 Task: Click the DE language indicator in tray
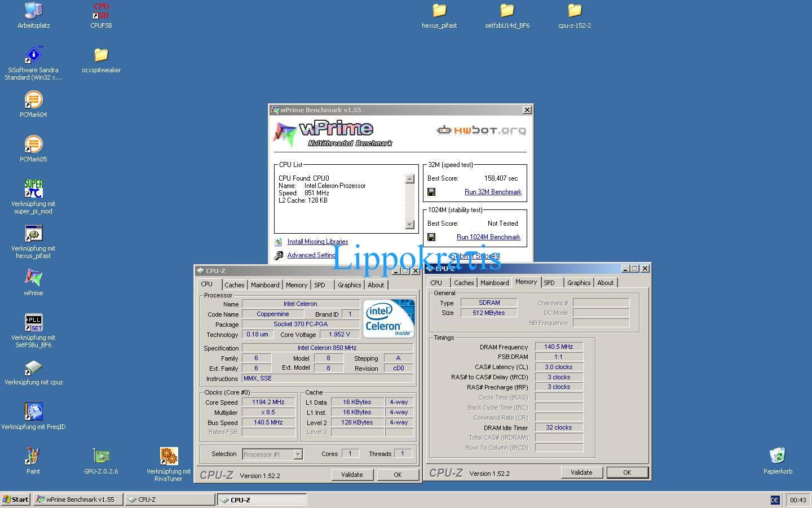click(775, 500)
